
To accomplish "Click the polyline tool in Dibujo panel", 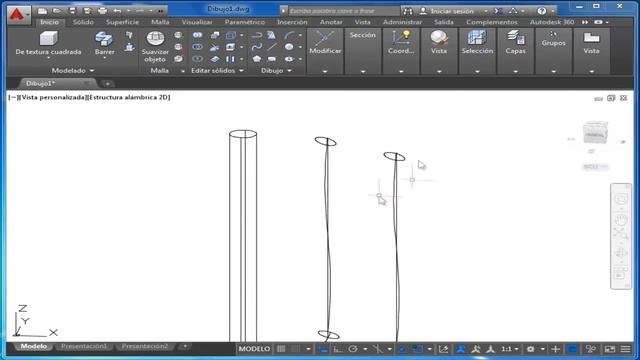I will point(256,36).
